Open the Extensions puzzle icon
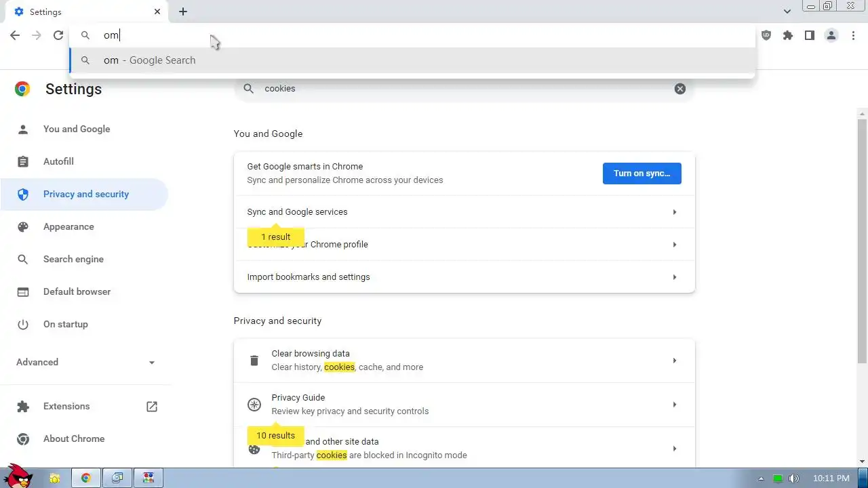This screenshot has height=488, width=868. 787,35
